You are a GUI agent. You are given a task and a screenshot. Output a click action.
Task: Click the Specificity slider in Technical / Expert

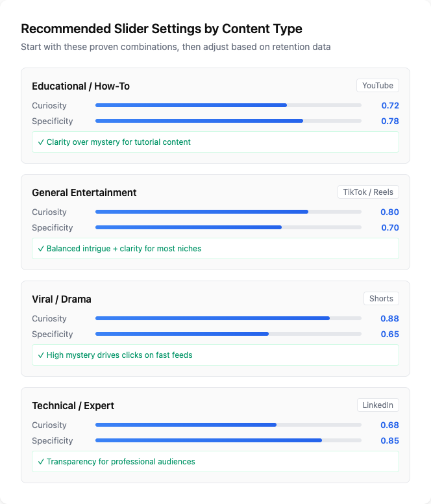[x=228, y=440]
